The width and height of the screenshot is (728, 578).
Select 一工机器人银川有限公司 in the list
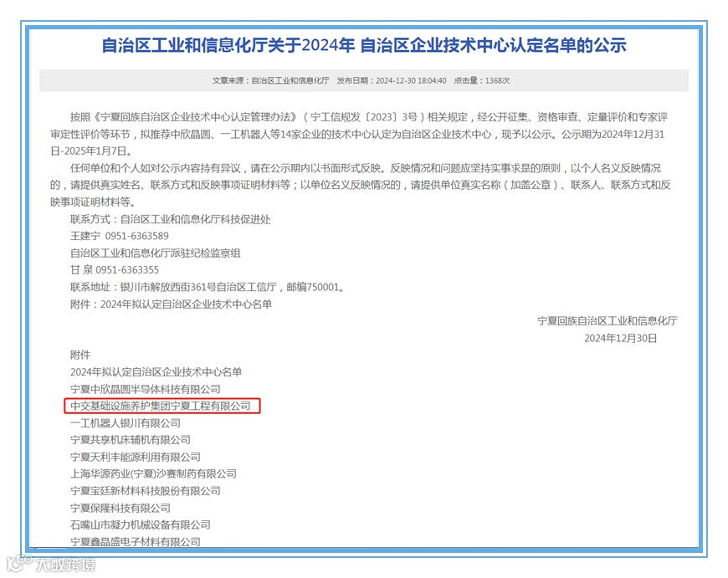(x=126, y=423)
